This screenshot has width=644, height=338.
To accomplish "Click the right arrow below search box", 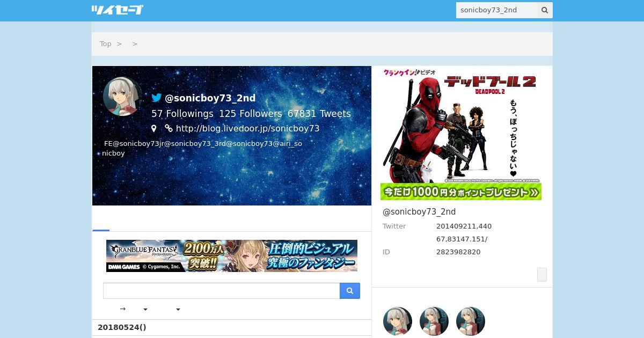I will tap(123, 309).
